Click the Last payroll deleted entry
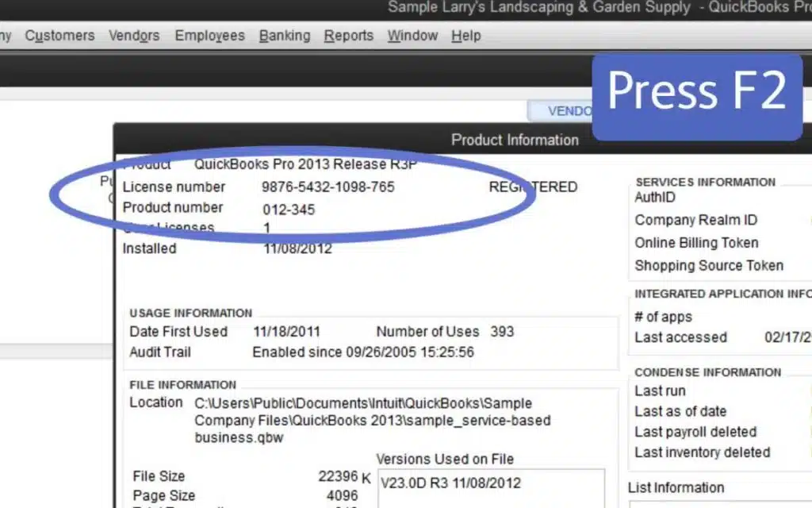 [x=695, y=432]
